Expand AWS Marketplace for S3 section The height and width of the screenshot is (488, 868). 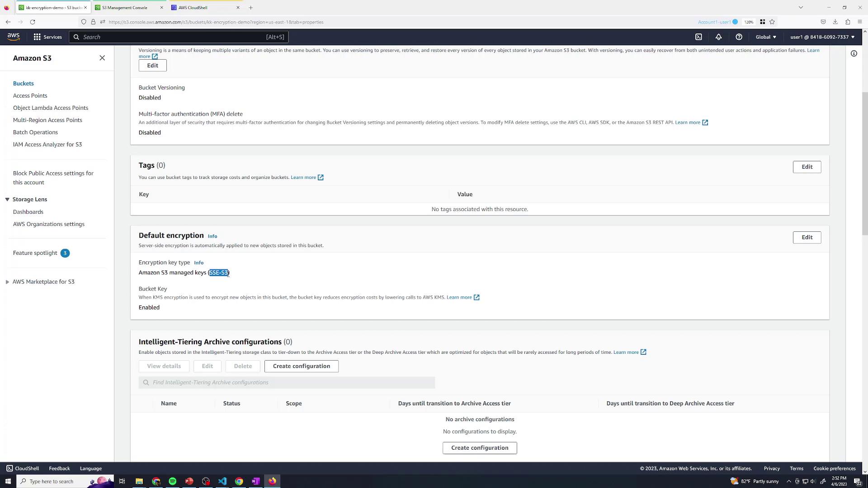click(x=7, y=282)
